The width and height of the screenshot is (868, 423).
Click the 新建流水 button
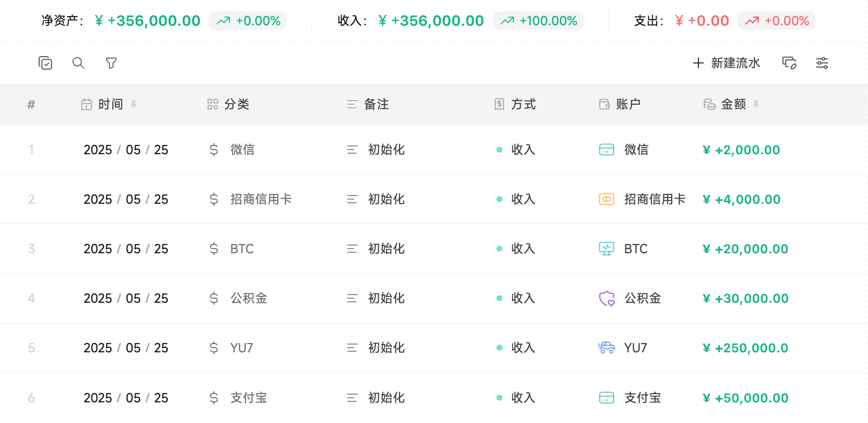(726, 63)
